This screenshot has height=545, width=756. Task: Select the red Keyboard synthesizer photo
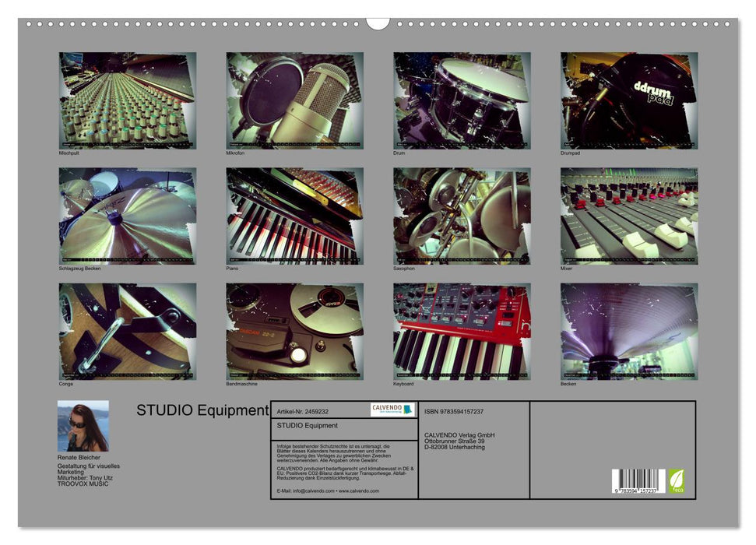pos(462,332)
